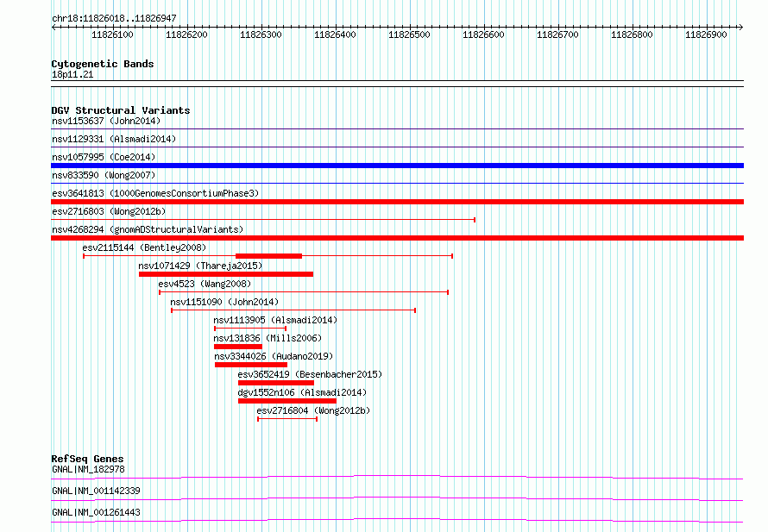Image resolution: width=768 pixels, height=532 pixels.
Task: Click ruler position 11826400
Action: click(335, 34)
